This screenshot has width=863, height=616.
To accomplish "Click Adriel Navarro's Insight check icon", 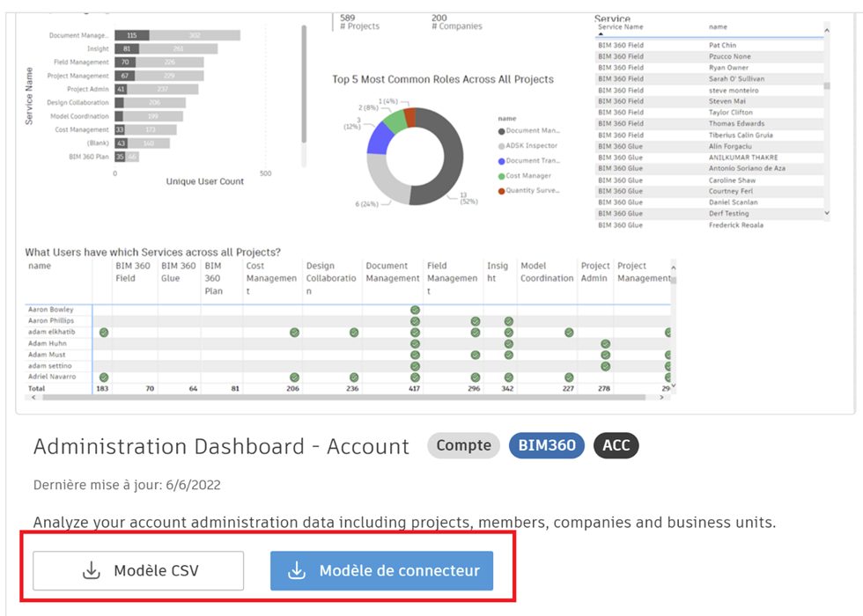I will (509, 378).
